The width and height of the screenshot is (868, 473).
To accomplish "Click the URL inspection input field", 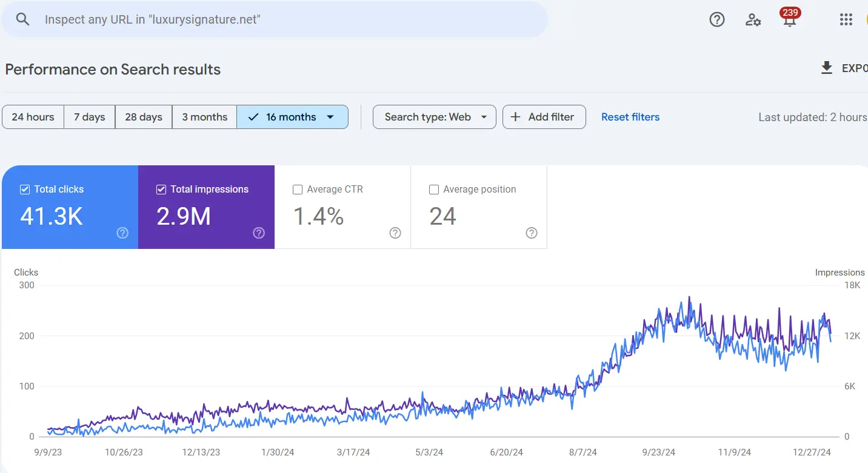I will pos(273,19).
